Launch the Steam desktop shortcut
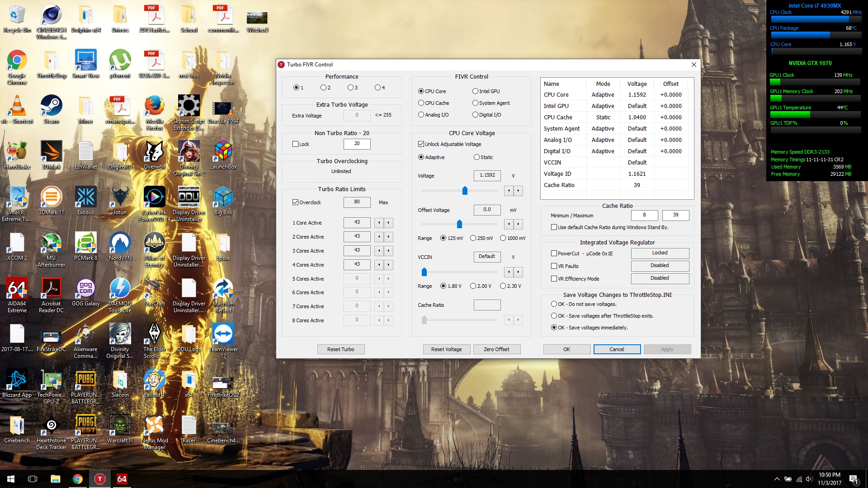The width and height of the screenshot is (868, 488). [51, 109]
